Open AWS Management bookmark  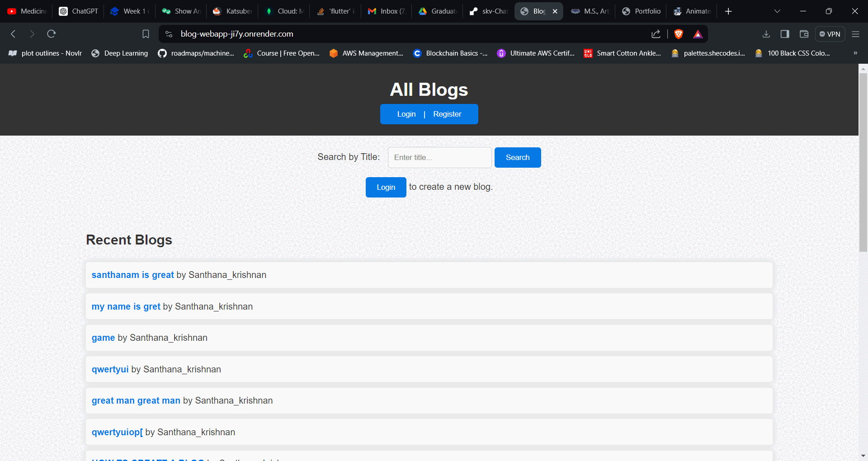coord(366,53)
